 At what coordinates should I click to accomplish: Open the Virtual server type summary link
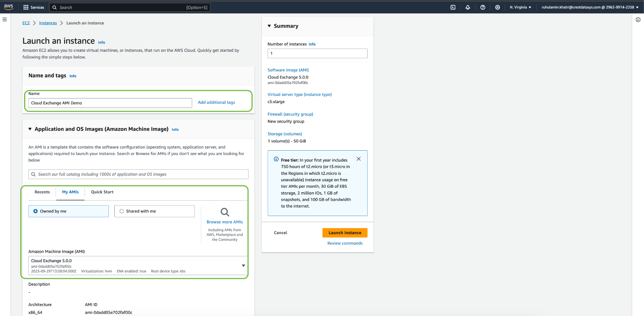299,94
